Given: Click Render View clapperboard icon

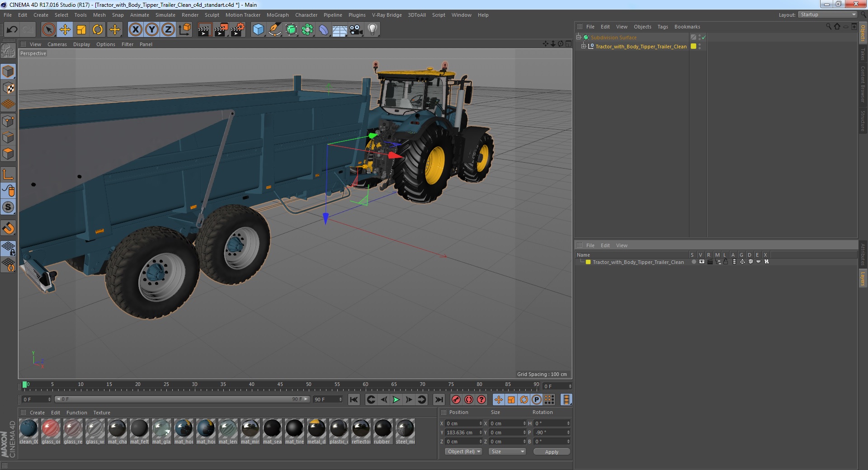Looking at the screenshot, I should 204,30.
